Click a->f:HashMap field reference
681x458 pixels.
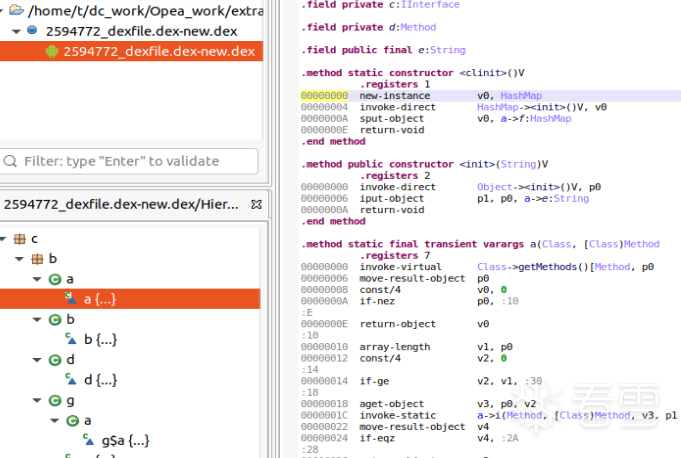536,119
